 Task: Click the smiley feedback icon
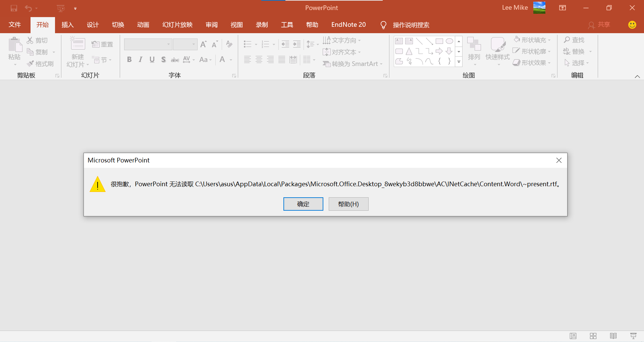pyautogui.click(x=632, y=25)
